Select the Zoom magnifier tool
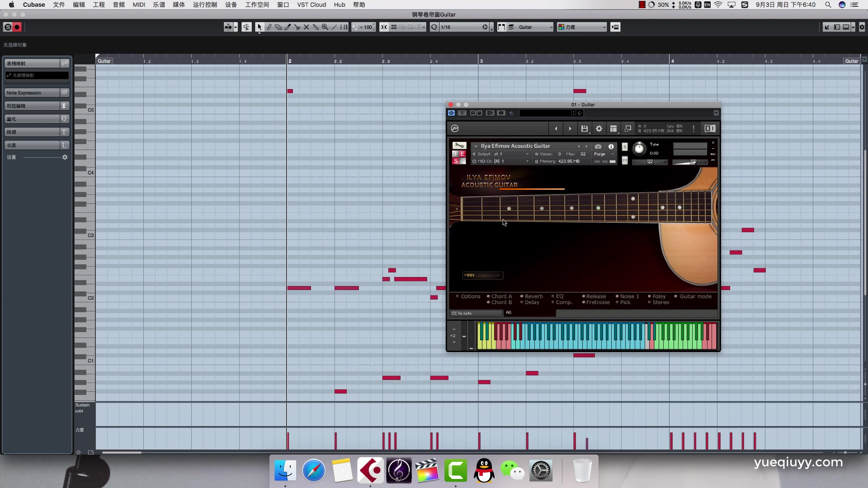This screenshot has height=488, width=868. tap(325, 27)
